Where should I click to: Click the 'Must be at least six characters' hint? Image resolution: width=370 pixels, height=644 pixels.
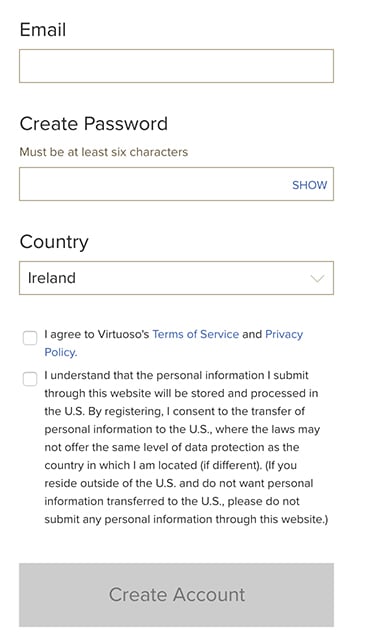tap(103, 152)
